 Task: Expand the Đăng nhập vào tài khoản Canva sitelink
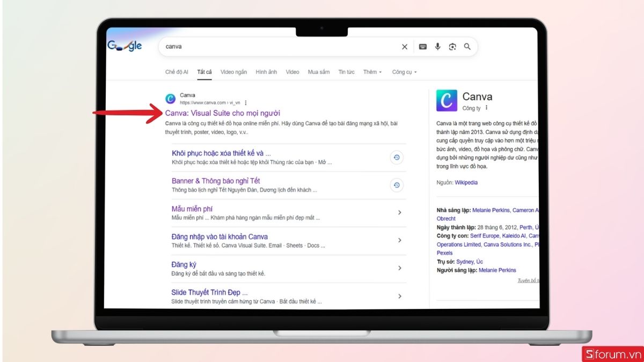tap(400, 240)
